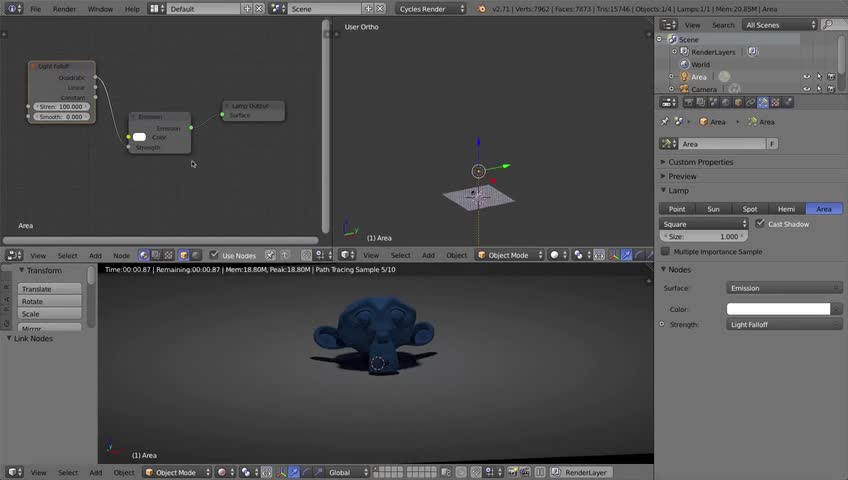
Task: Toggle Cast Shadow checkbox
Action: 760,223
